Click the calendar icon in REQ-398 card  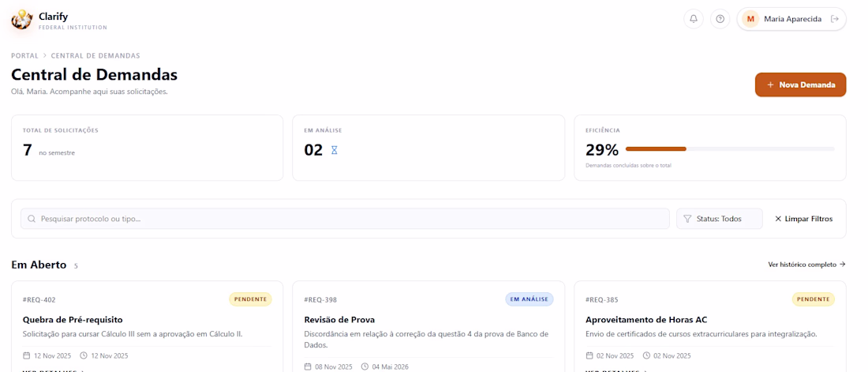coord(308,366)
